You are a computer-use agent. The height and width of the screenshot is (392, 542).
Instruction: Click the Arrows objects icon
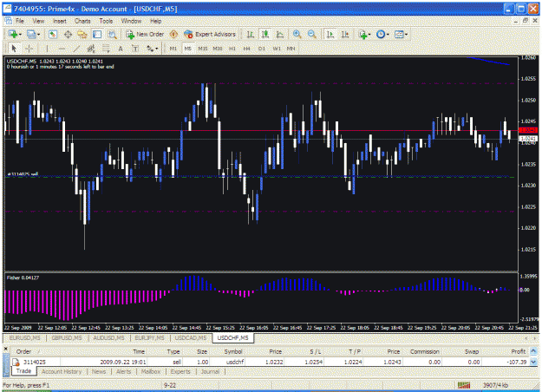150,49
